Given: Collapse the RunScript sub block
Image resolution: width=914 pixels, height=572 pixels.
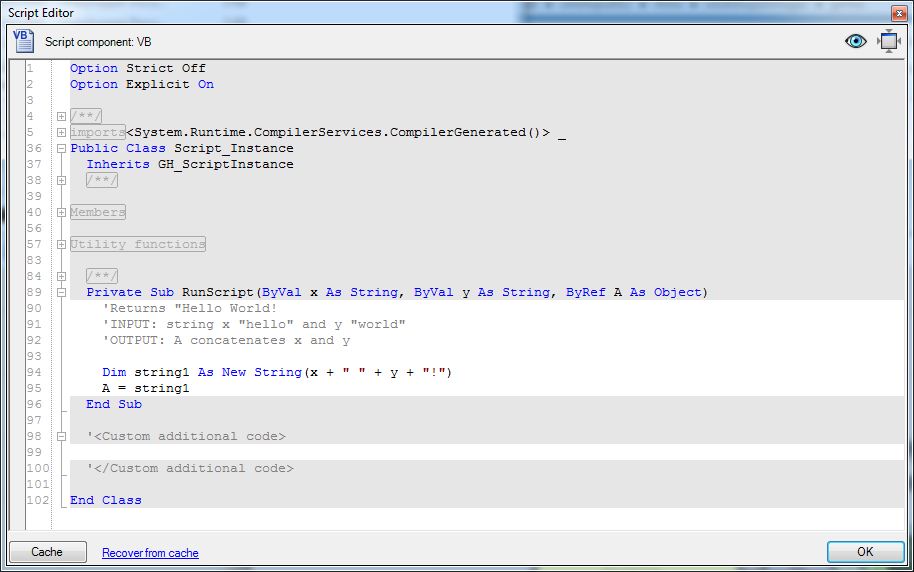Looking at the screenshot, I should tap(61, 293).
